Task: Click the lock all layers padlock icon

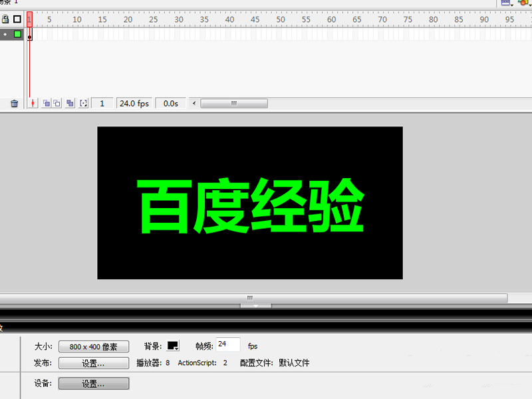Action: [5, 19]
